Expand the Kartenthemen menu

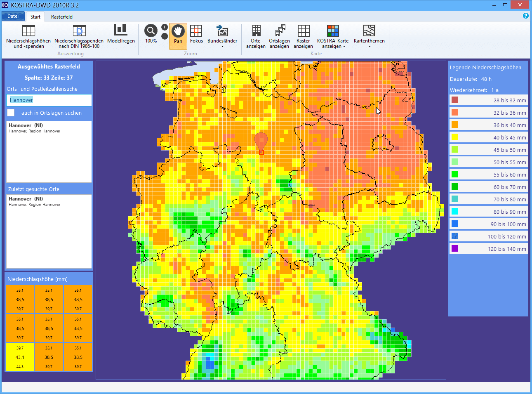(x=369, y=36)
